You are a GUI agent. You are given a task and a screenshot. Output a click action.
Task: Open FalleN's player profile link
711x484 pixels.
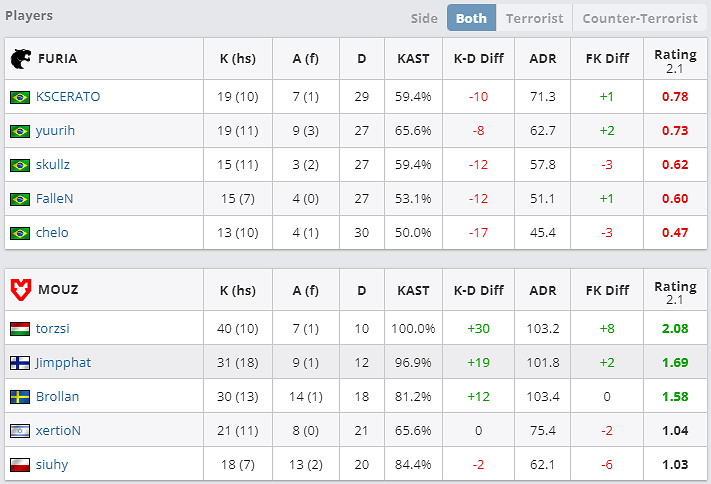[55, 199]
